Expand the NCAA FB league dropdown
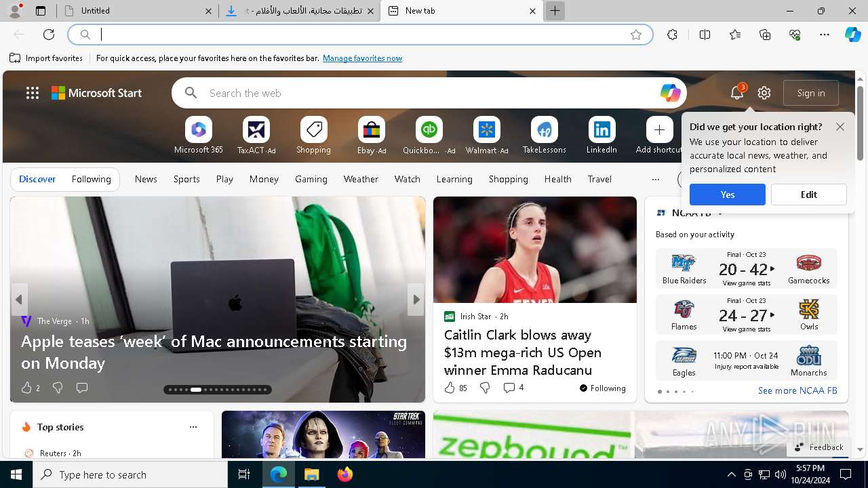Screen dimensions: 868x488 click(x=720, y=213)
